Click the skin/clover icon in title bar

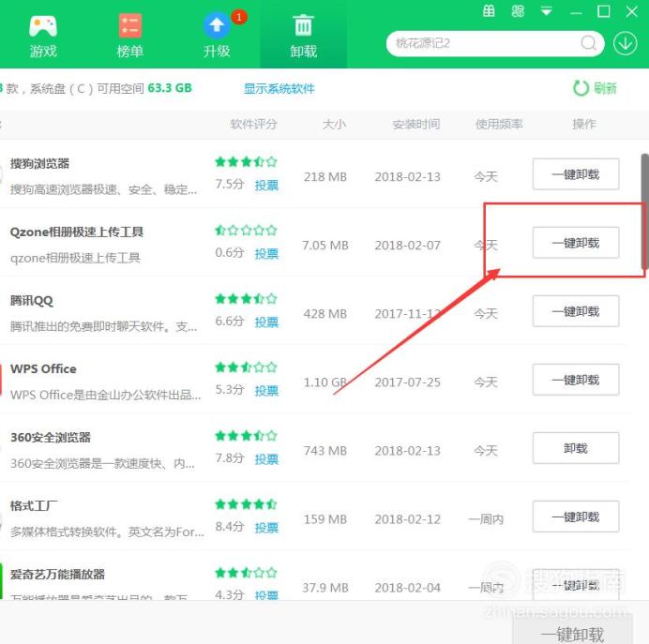pos(518,11)
